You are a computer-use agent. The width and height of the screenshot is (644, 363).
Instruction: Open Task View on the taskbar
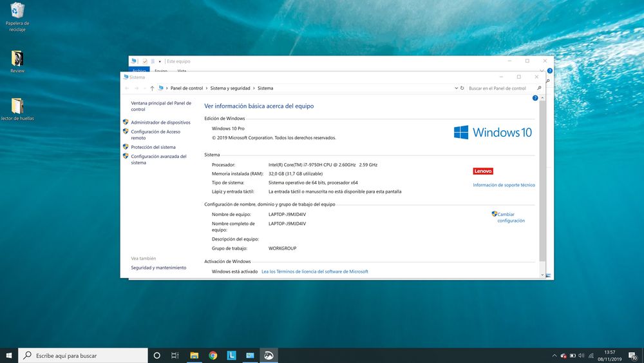tap(175, 355)
